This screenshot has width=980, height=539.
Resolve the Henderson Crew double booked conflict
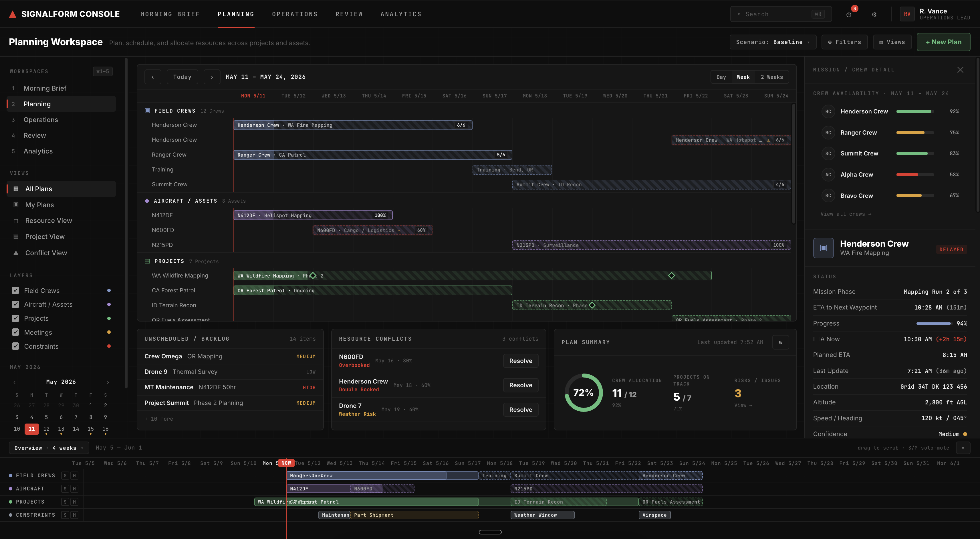(x=520, y=386)
